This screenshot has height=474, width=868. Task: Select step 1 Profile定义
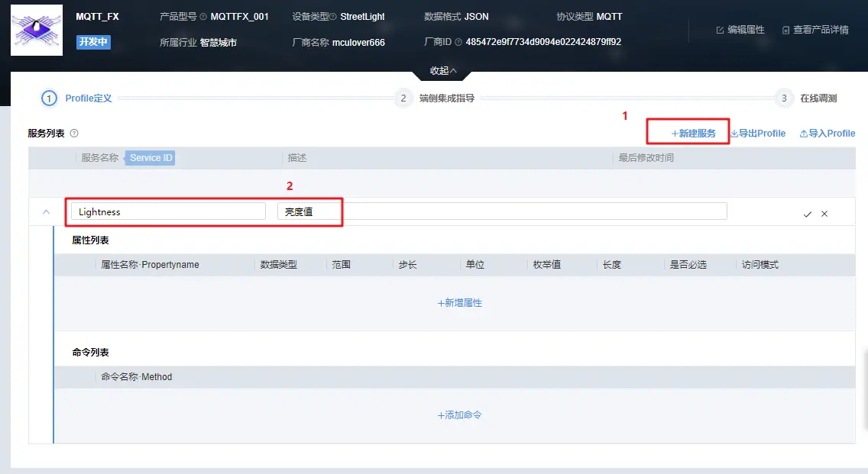pos(77,98)
